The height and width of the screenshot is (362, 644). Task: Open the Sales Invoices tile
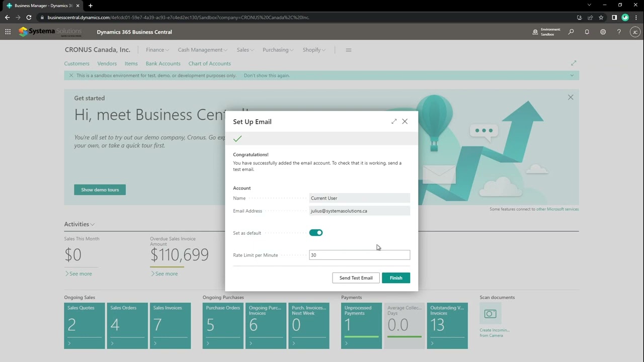(x=170, y=326)
